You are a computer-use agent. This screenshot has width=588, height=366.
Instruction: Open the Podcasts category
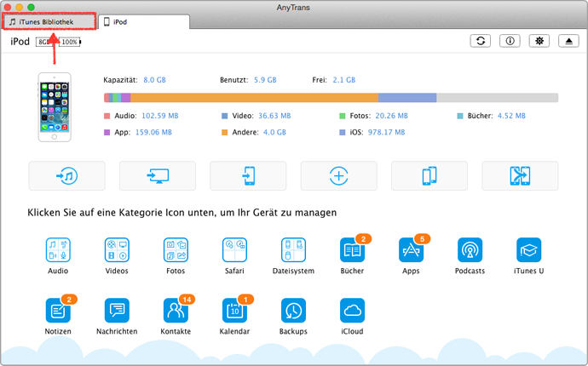pyautogui.click(x=470, y=250)
